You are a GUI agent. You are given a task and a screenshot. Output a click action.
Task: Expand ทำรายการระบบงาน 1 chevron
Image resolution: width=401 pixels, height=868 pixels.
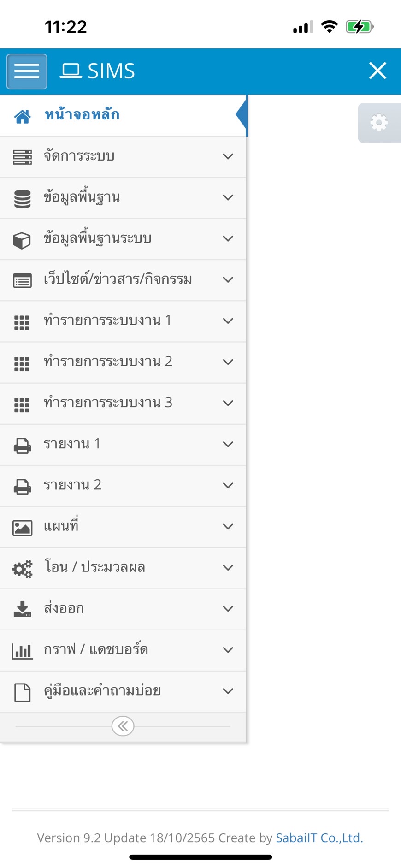click(228, 321)
